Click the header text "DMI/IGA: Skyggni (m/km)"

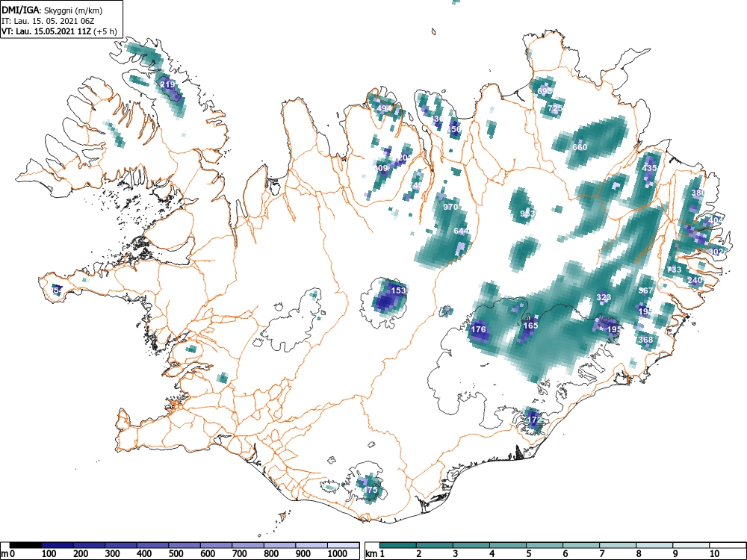pyautogui.click(x=52, y=10)
